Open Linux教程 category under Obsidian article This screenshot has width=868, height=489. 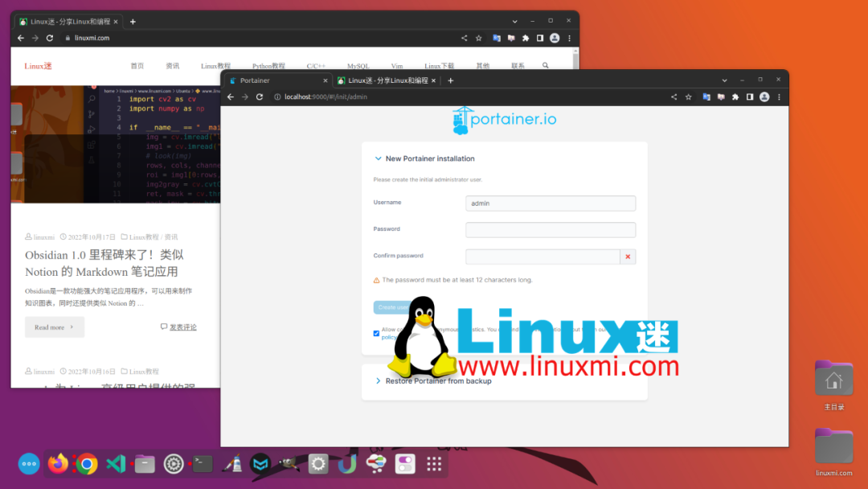pyautogui.click(x=144, y=237)
